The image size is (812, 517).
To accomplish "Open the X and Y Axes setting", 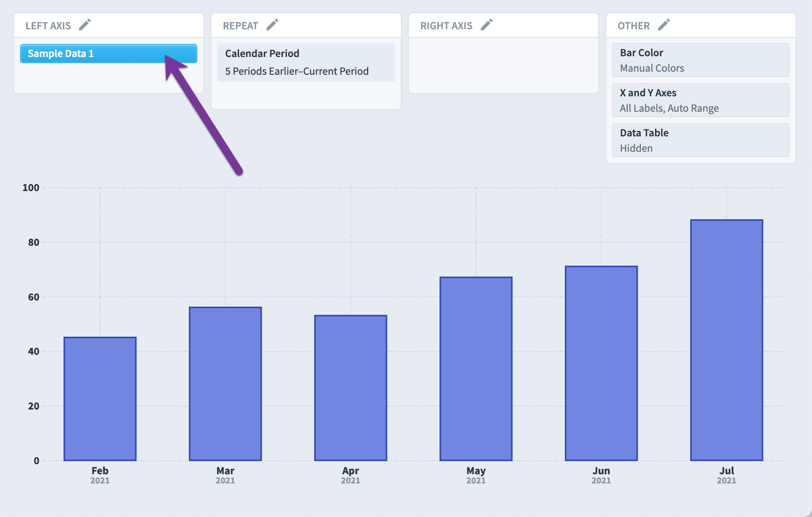I will (701, 100).
